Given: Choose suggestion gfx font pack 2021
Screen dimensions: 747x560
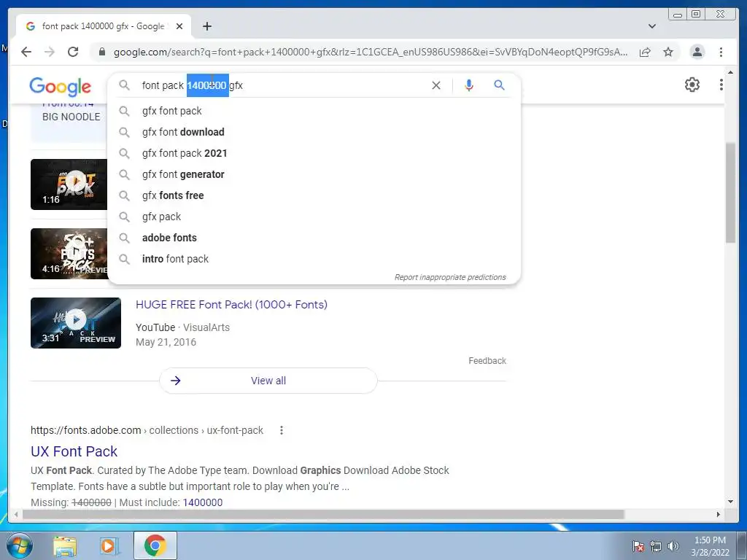Looking at the screenshot, I should point(314,153).
